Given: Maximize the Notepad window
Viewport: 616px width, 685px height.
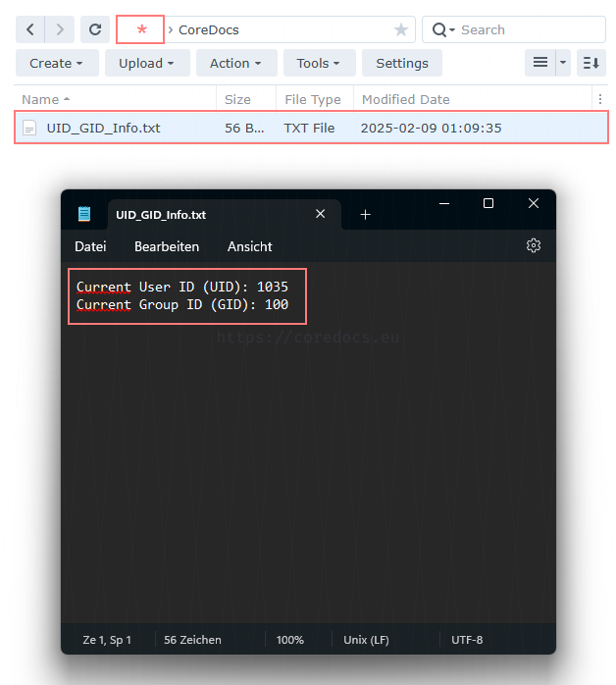Looking at the screenshot, I should tap(488, 203).
